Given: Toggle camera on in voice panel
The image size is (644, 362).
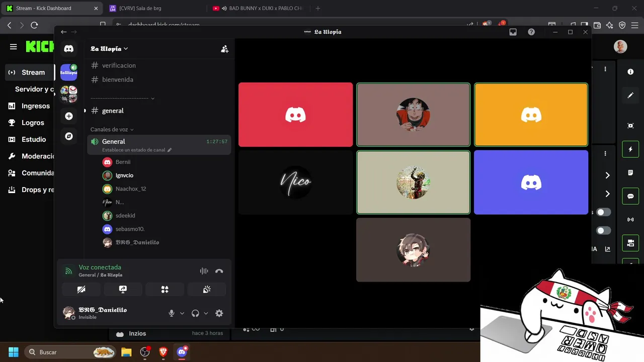Looking at the screenshot, I should coord(81,289).
